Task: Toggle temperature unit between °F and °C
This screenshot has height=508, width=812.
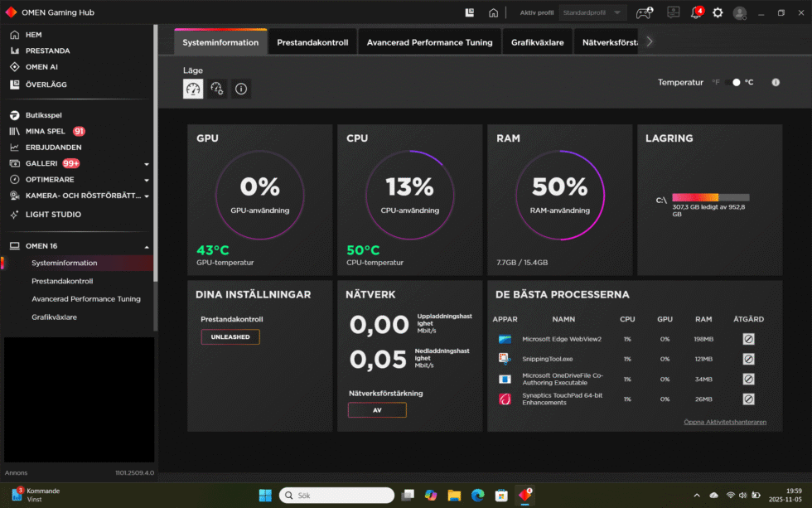Action: click(x=732, y=82)
